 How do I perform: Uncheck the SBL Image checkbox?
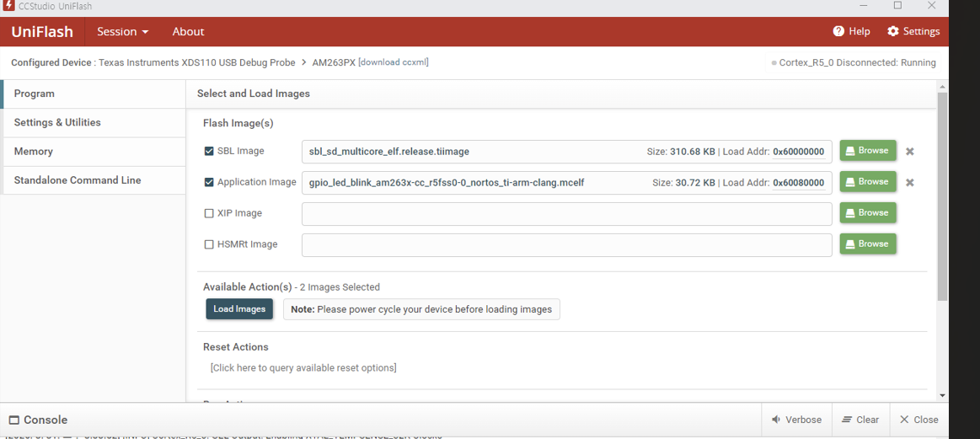click(x=209, y=151)
